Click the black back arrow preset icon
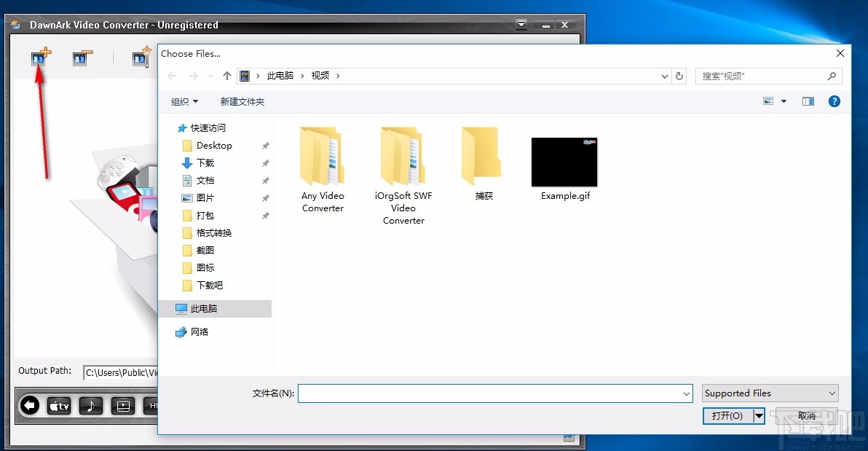Image resolution: width=868 pixels, height=451 pixels. 29,406
